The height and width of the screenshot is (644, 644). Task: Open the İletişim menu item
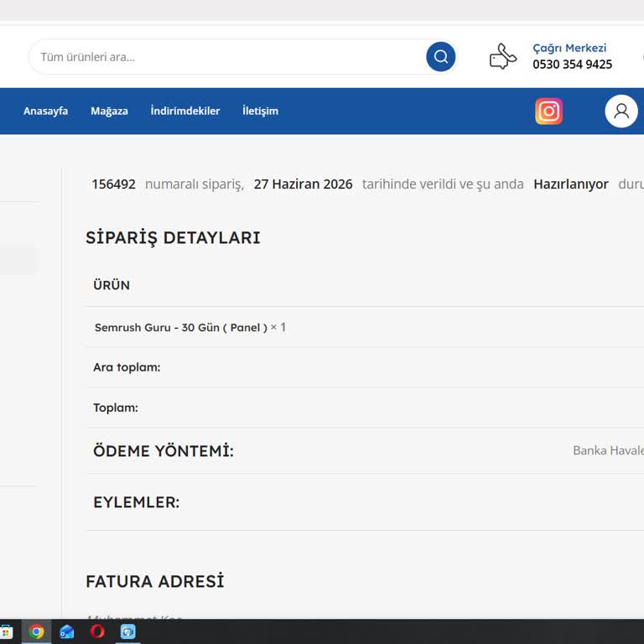coord(261,111)
